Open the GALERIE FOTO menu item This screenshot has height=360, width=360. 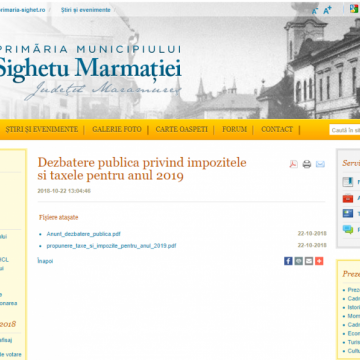pyautogui.click(x=117, y=129)
